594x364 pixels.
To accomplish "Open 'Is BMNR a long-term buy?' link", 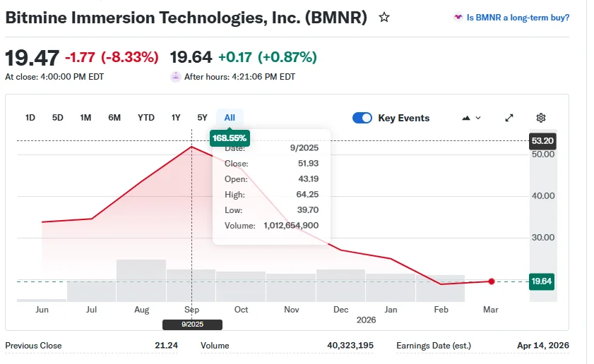I will 518,18.
